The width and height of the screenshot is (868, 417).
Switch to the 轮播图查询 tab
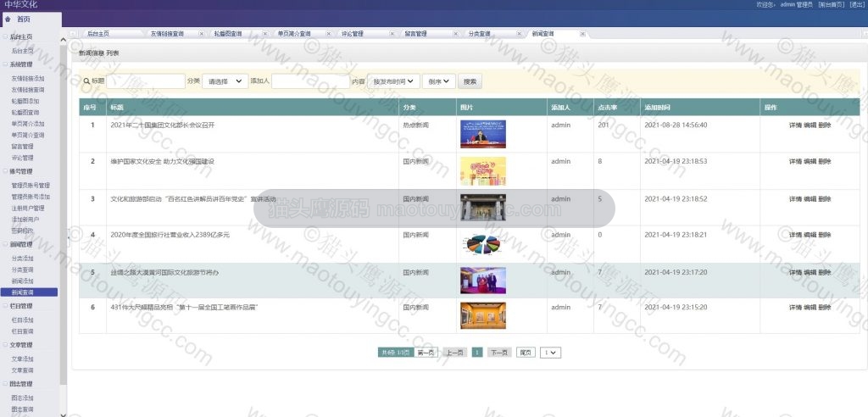pos(228,34)
